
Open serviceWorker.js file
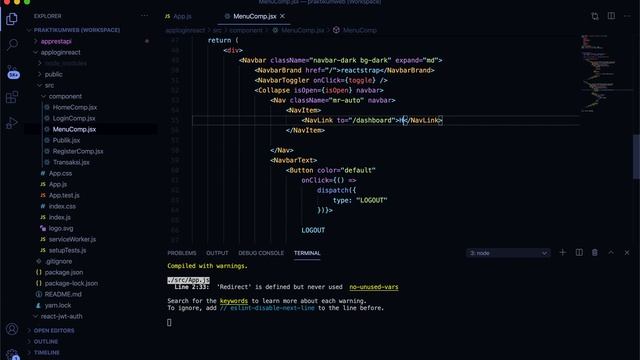[72, 240]
